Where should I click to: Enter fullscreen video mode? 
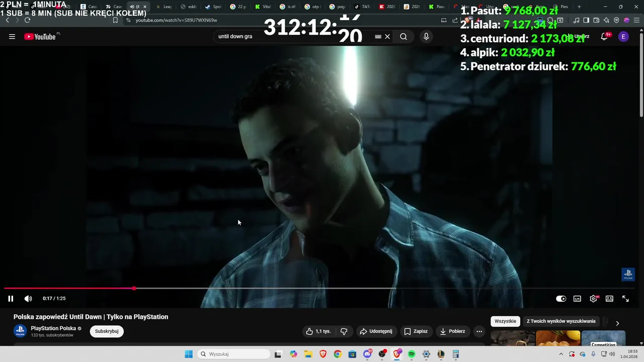625,299
